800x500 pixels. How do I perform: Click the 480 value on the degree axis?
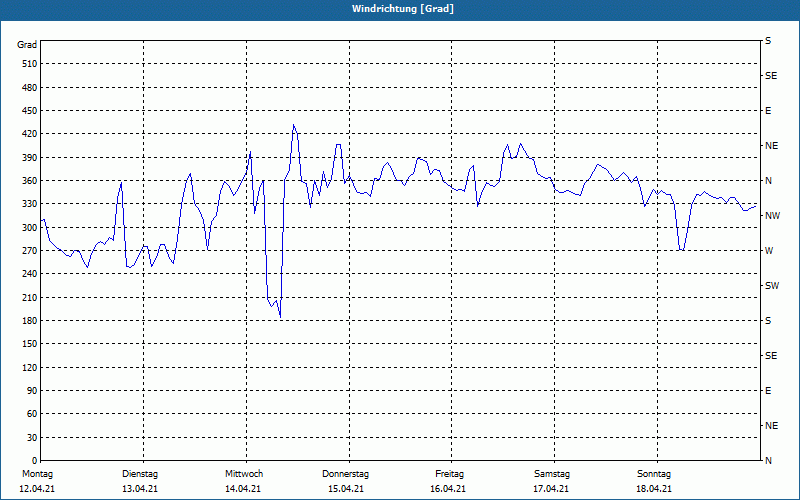point(30,88)
